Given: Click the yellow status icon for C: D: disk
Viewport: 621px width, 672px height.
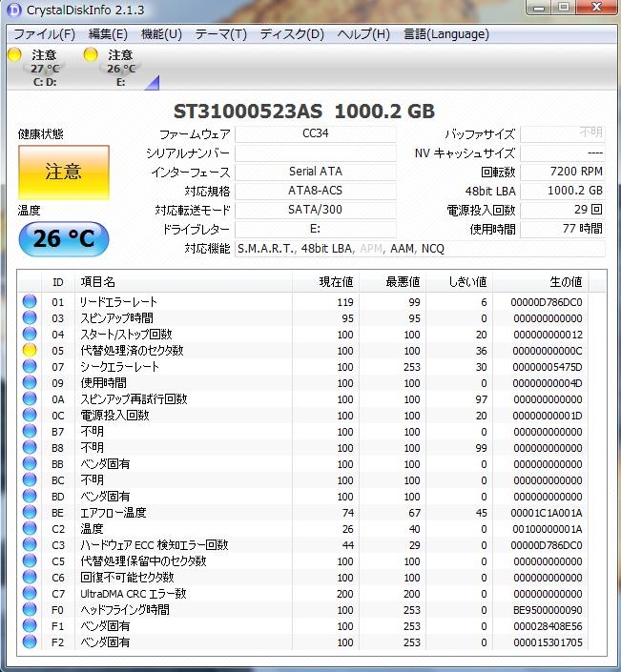Looking at the screenshot, I should 14,54.
